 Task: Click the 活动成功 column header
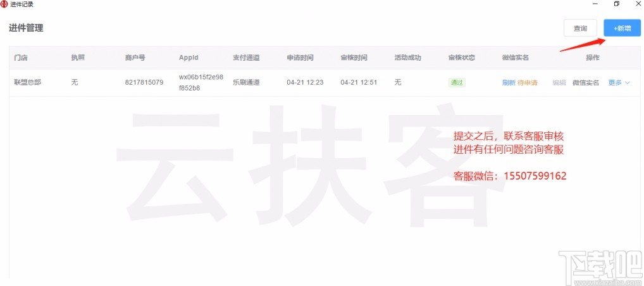[408, 58]
